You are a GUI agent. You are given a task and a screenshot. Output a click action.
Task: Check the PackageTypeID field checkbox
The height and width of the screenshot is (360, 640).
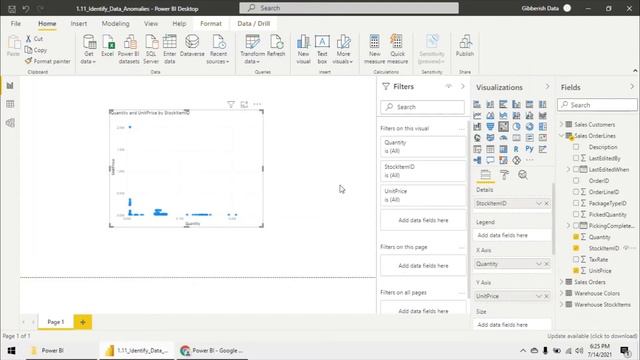point(576,203)
